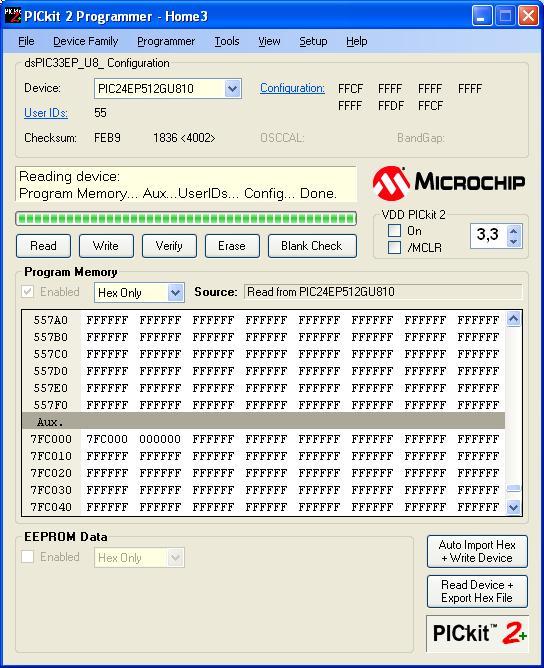Open the Device Family menu
The image size is (544, 668).
(x=85, y=41)
